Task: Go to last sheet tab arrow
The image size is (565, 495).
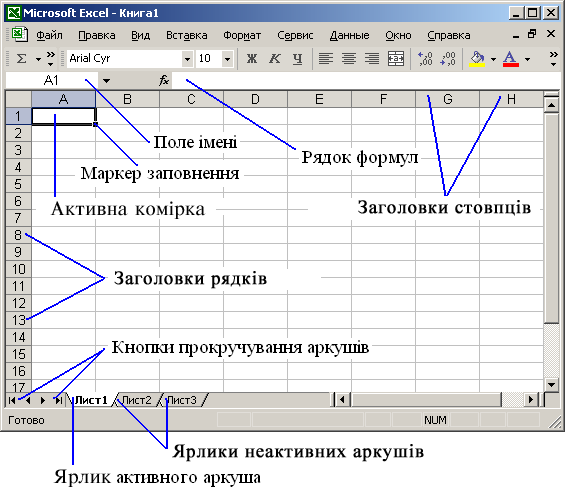Action: pos(58,400)
